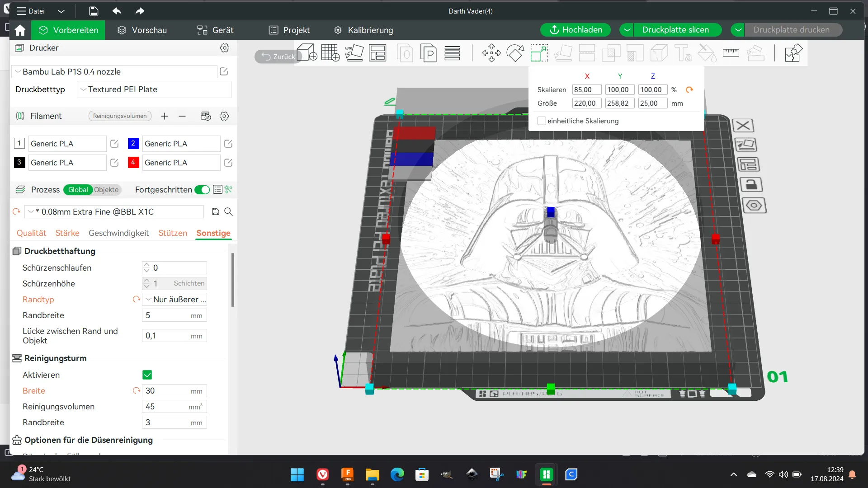Uncheck Reinigungsturm Aktivieren checkbox
The height and width of the screenshot is (488, 868).
pos(147,375)
